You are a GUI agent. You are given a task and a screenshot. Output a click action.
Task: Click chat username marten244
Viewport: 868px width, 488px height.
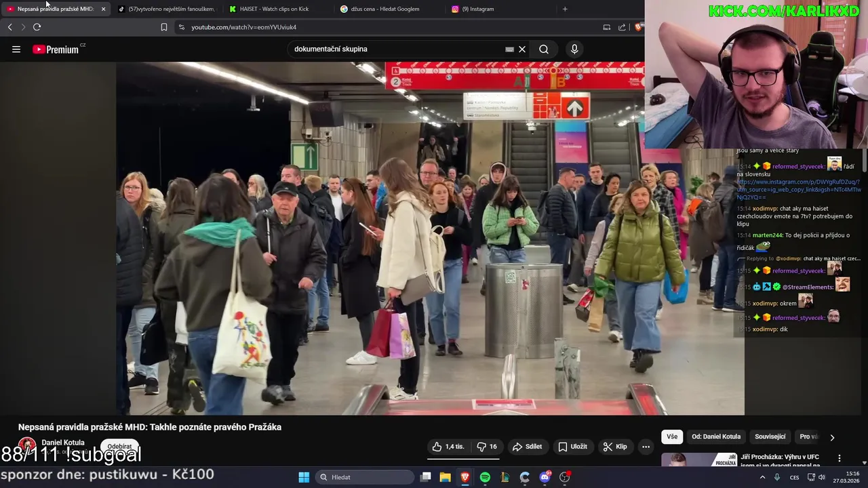click(x=768, y=235)
